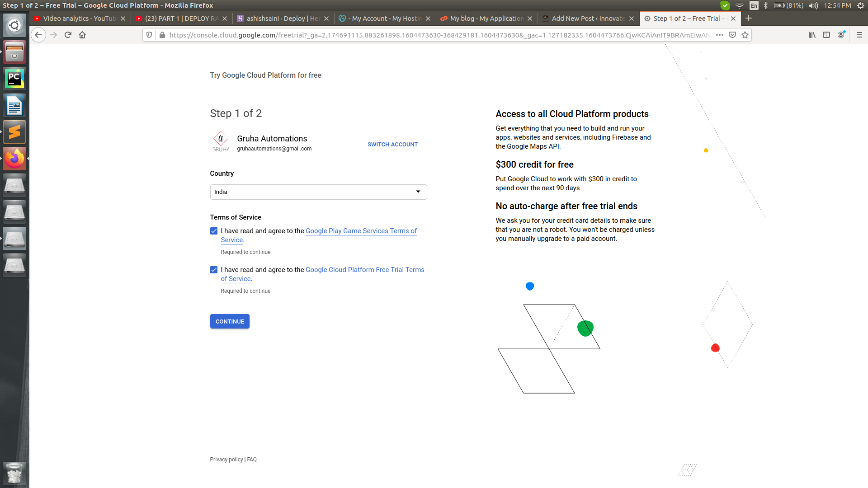Image resolution: width=868 pixels, height=488 pixels.
Task: Open the sidebar view icon in toolbar
Action: click(x=827, y=35)
